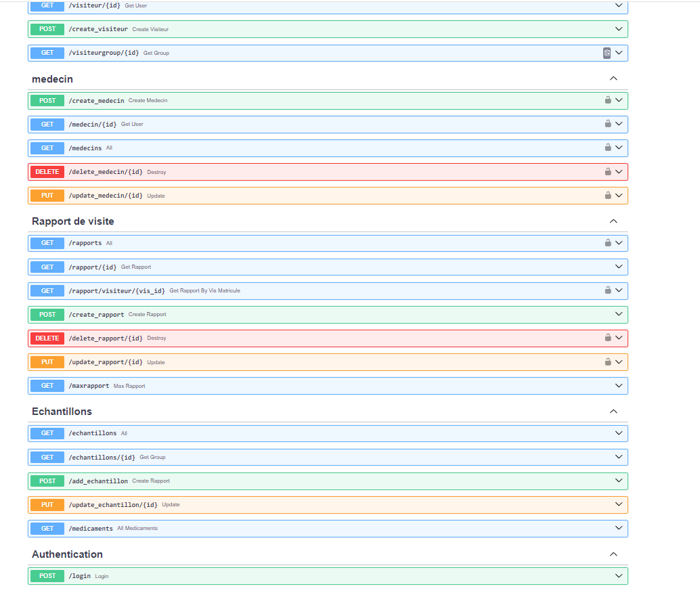Screen dimensions: 700x595
Task: Expand the GET /maxrapport chevron
Action: (x=619, y=386)
